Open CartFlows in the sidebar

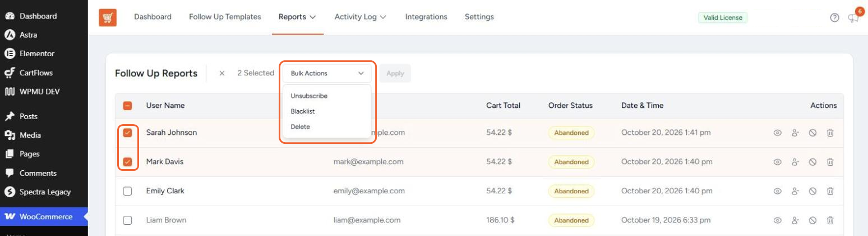click(36, 72)
